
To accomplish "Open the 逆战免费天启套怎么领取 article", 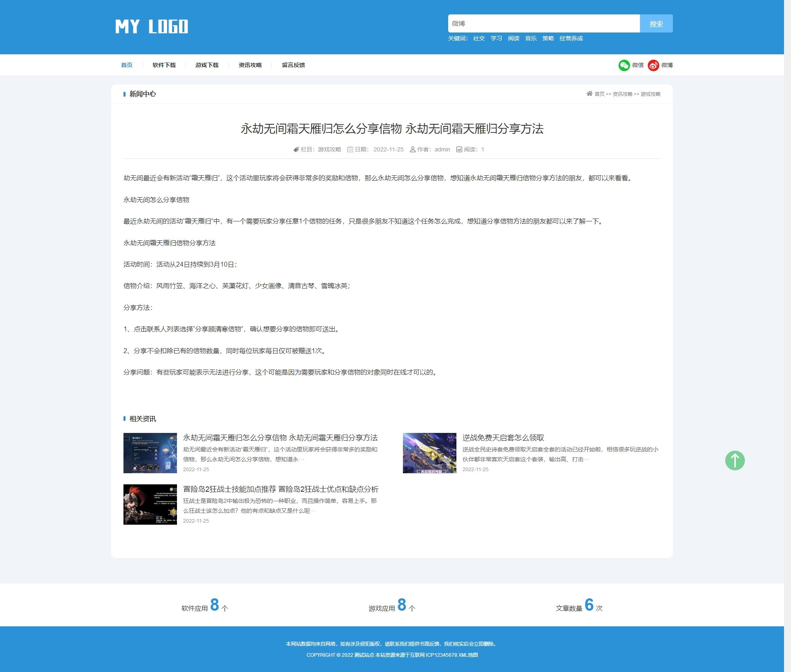I will tap(503, 438).
